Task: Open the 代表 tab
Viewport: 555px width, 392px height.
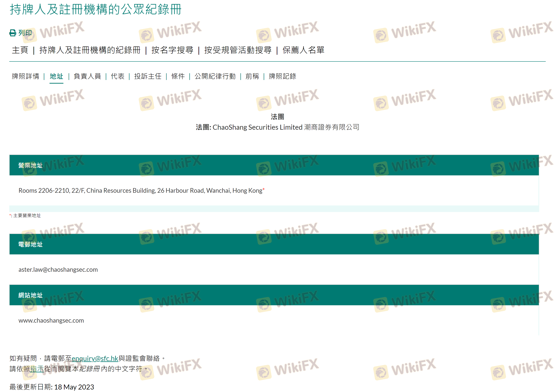Action: click(118, 76)
